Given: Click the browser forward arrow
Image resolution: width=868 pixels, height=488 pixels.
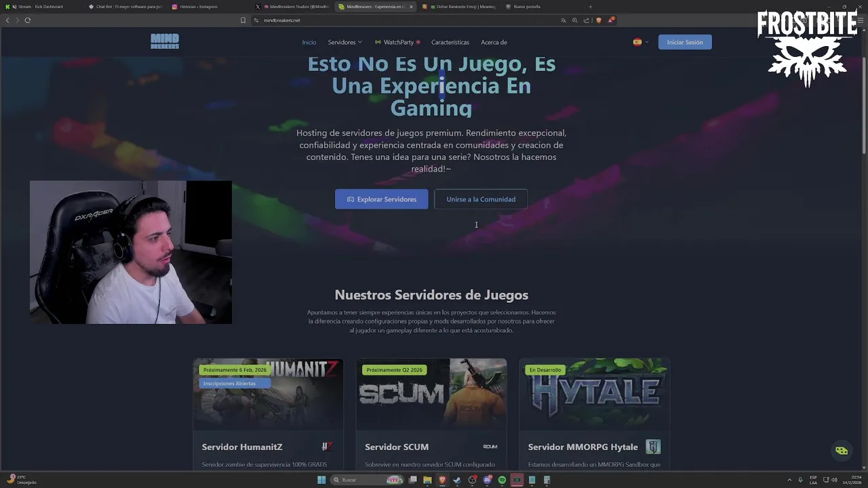Looking at the screenshot, I should click(x=17, y=20).
